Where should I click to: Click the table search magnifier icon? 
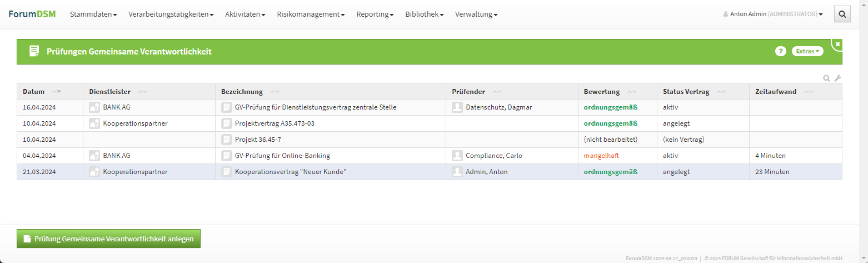[826, 78]
